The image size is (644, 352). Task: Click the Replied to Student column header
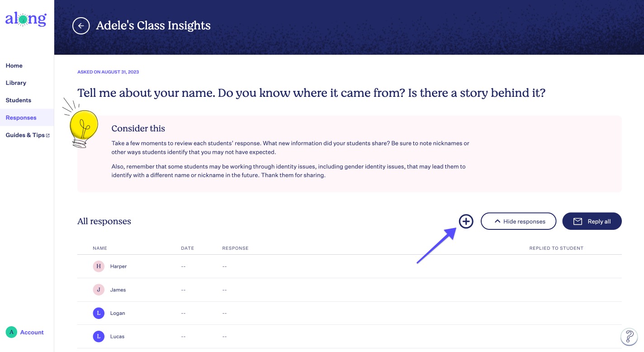pos(556,248)
